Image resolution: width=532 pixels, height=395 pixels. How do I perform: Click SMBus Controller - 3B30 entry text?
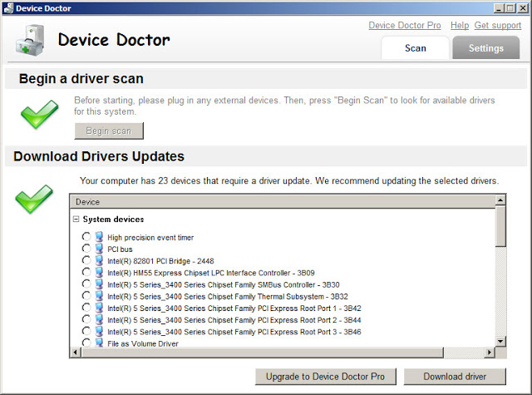click(224, 284)
